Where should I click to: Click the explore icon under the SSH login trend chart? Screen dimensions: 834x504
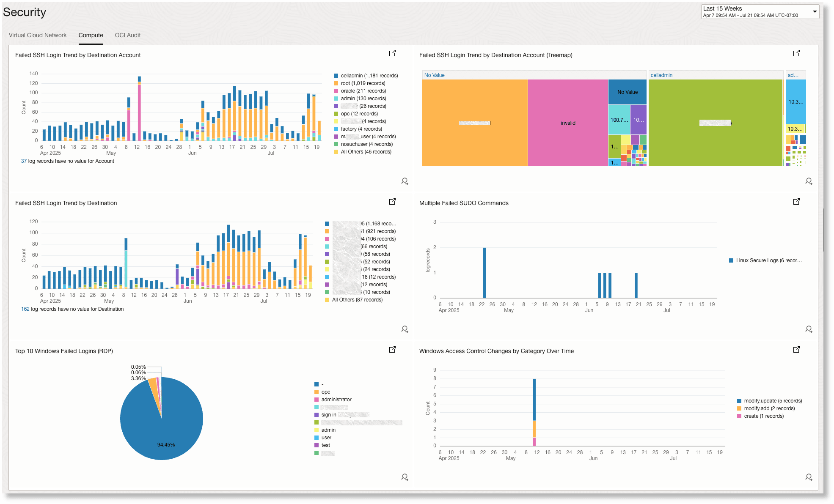[x=405, y=181]
